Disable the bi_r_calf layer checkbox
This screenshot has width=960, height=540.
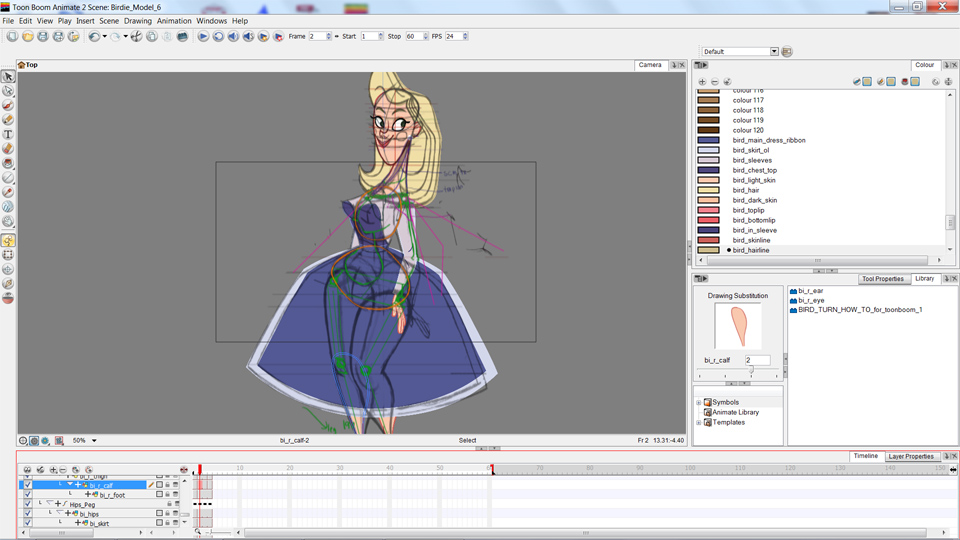point(28,485)
